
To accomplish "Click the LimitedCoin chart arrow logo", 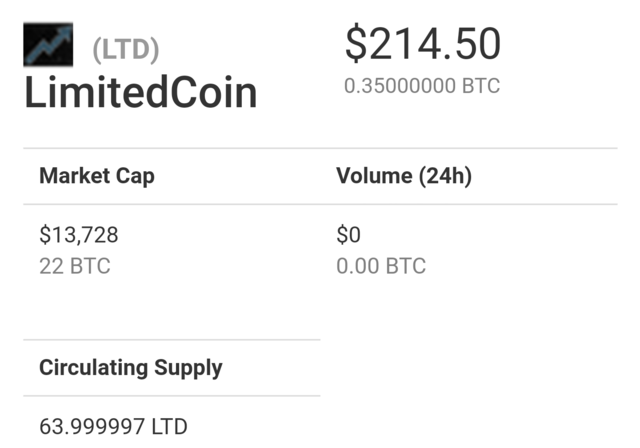I will (48, 44).
